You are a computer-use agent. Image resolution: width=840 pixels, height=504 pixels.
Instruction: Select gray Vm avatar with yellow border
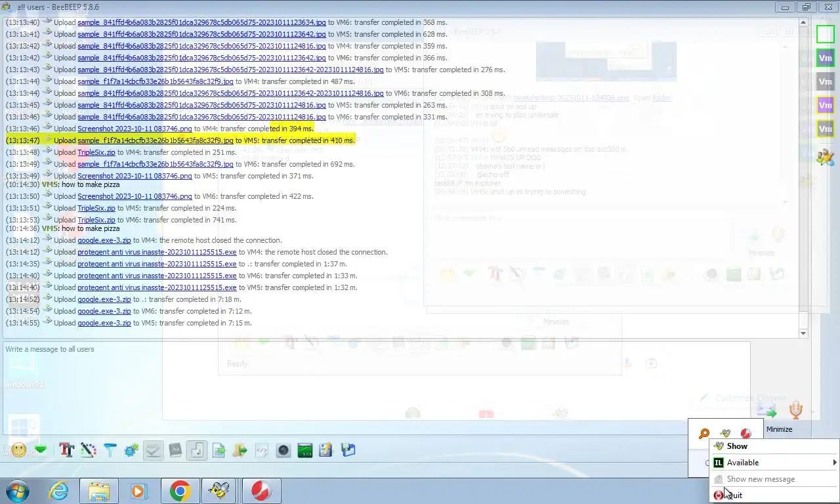826,129
